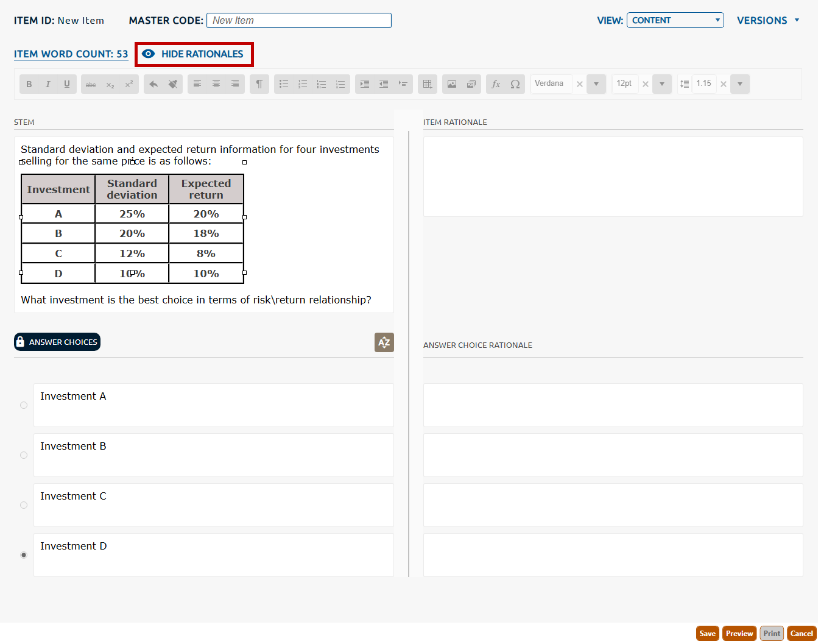Click the insert table icon
The width and height of the screenshot is (821, 644).
[428, 84]
